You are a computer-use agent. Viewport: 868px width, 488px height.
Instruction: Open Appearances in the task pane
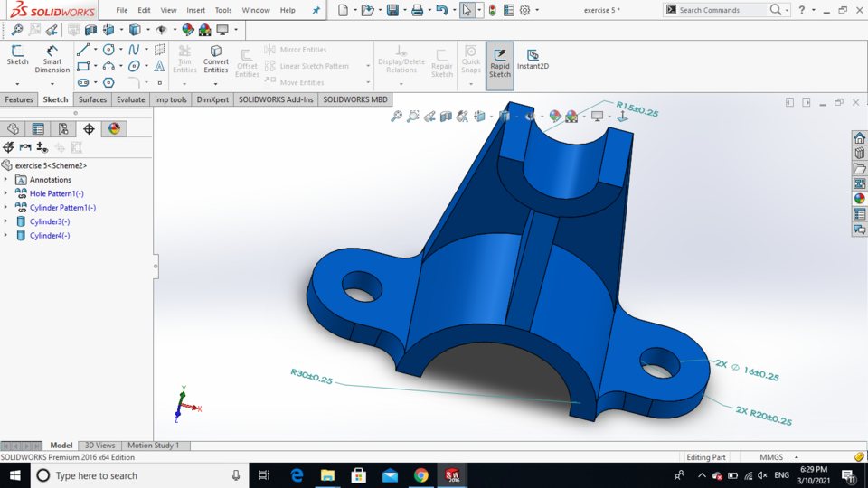pyautogui.click(x=859, y=199)
